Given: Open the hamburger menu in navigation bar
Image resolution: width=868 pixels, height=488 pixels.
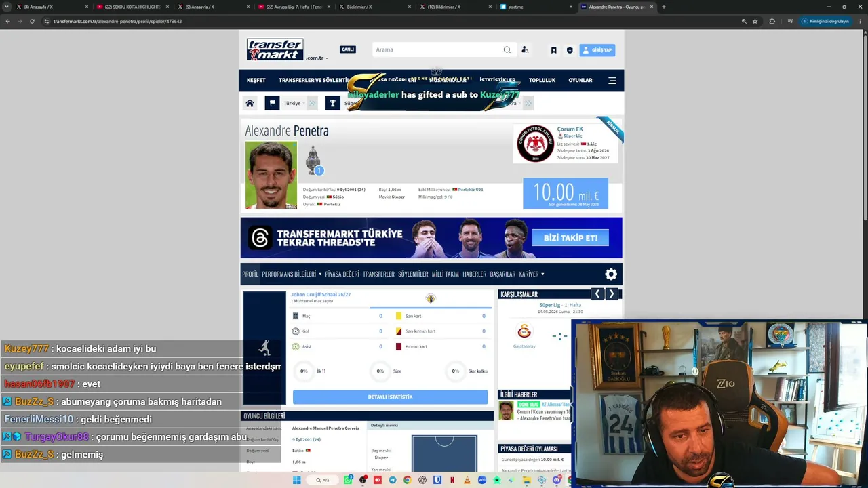Looking at the screenshot, I should click(612, 80).
